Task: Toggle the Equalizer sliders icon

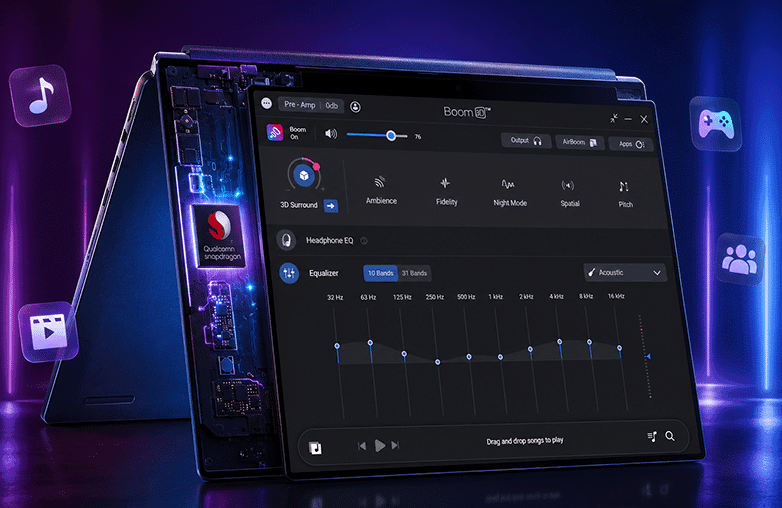Action: click(x=289, y=273)
